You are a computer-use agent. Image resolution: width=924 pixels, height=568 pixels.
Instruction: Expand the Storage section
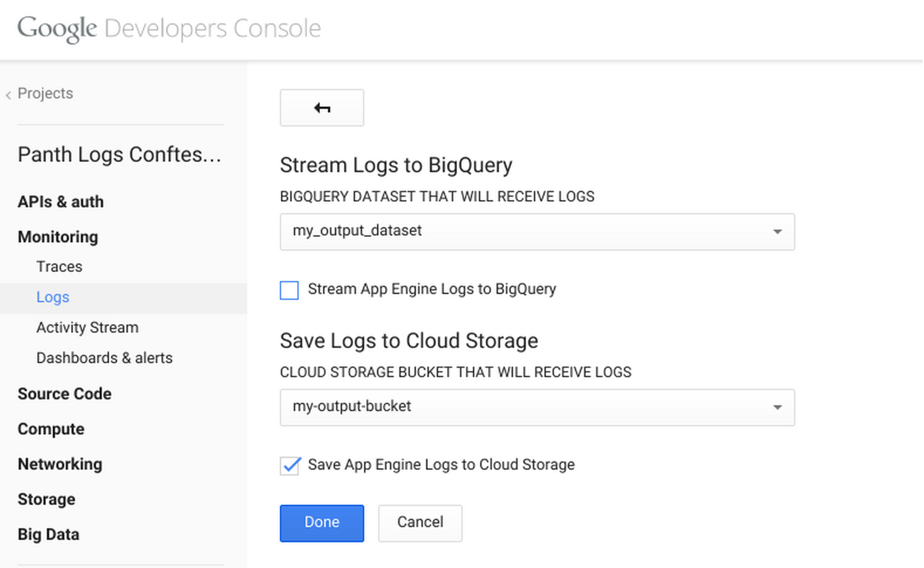click(46, 499)
